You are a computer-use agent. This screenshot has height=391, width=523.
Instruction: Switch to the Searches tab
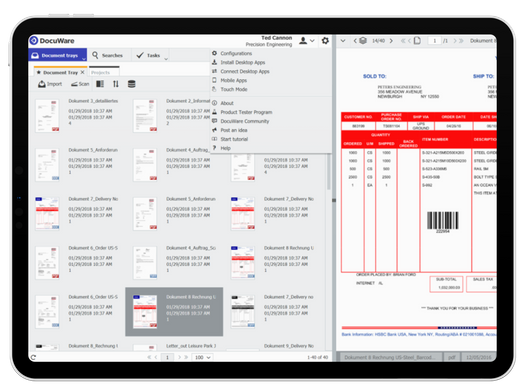click(x=108, y=55)
